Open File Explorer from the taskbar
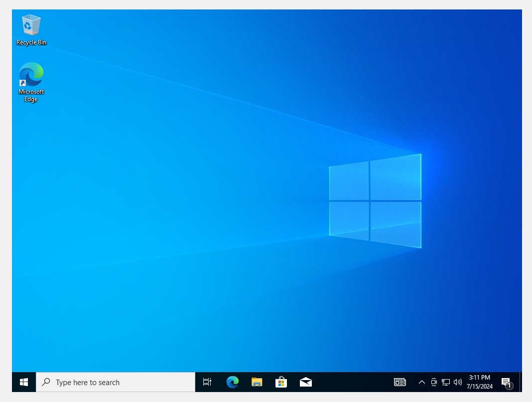The height and width of the screenshot is (402, 532). [257, 383]
